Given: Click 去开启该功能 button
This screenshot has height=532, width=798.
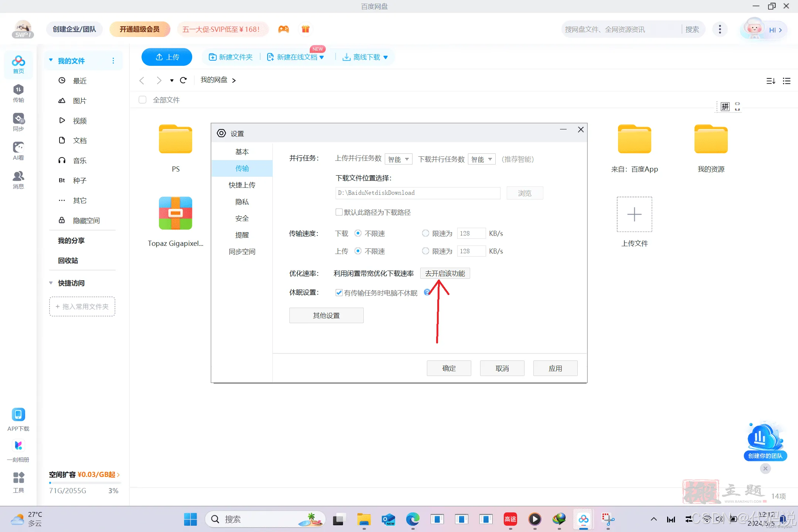Looking at the screenshot, I should [x=445, y=274].
